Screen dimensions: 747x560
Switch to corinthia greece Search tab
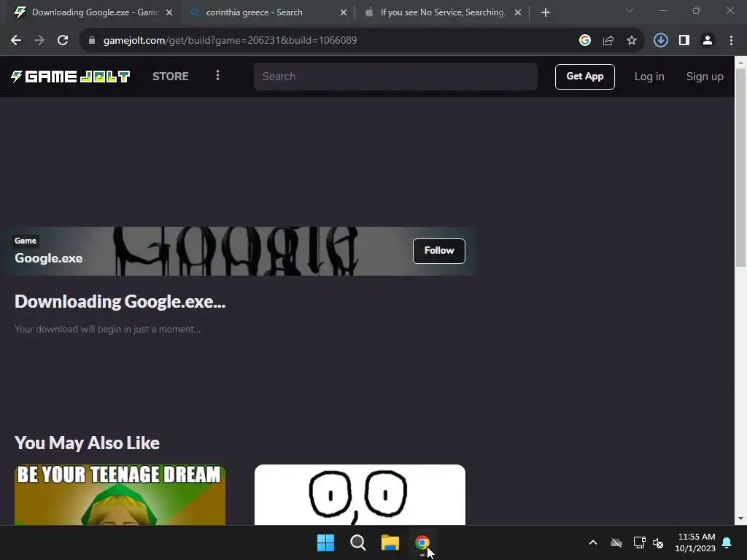(x=268, y=13)
